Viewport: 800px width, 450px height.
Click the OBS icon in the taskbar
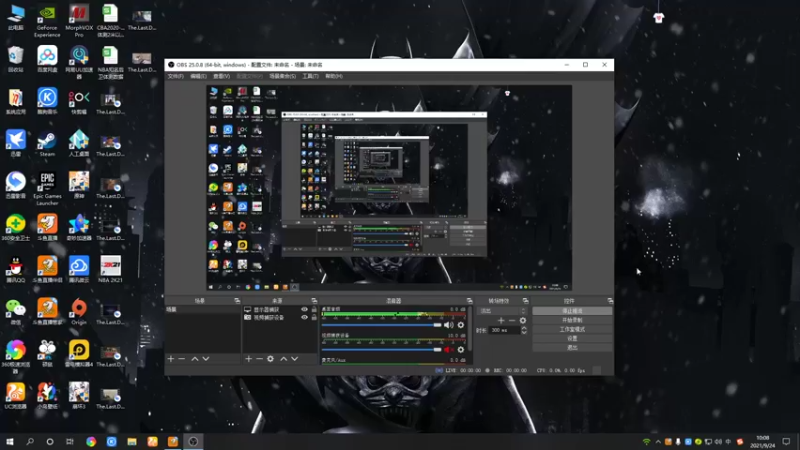pos(193,442)
